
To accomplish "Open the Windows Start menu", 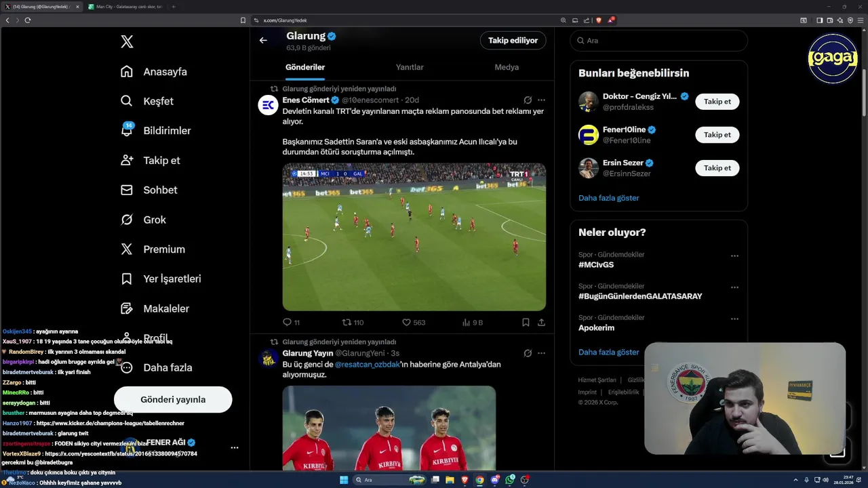I will click(x=344, y=480).
